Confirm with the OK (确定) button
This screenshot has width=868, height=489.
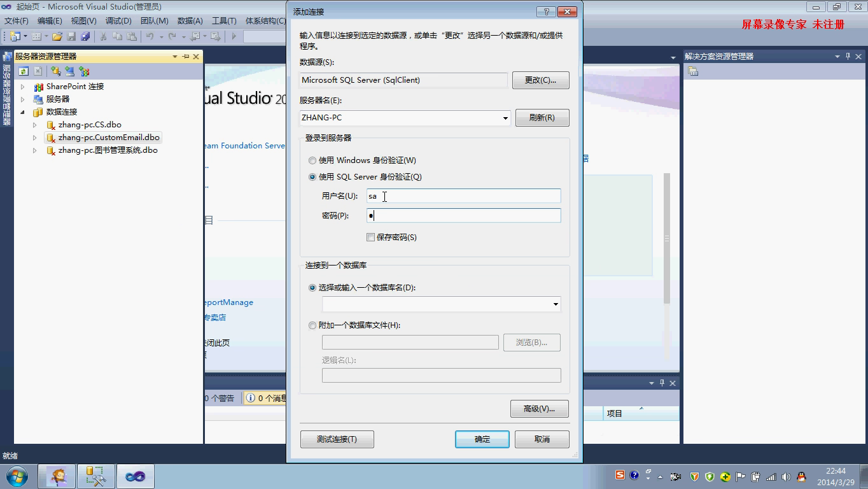click(482, 439)
